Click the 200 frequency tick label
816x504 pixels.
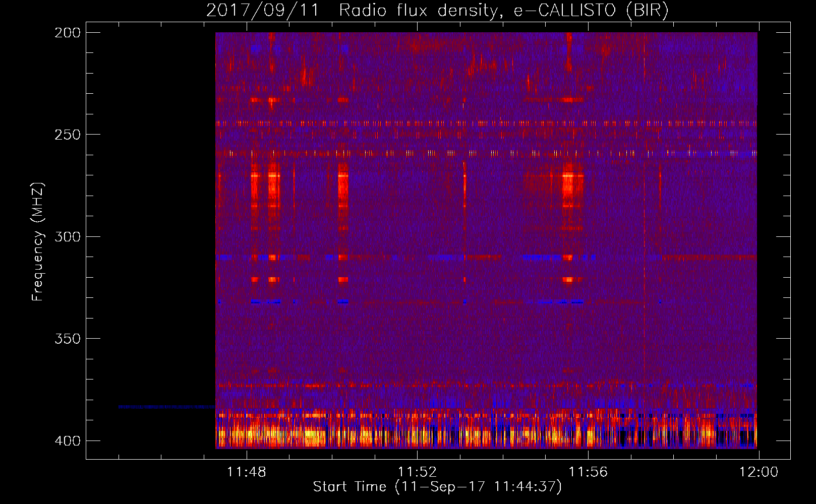pos(68,33)
